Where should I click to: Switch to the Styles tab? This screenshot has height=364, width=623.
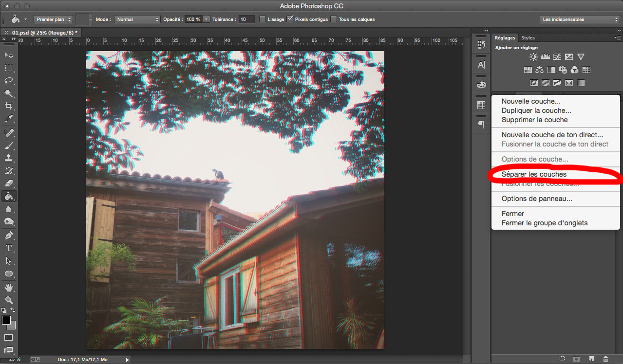pyautogui.click(x=528, y=38)
